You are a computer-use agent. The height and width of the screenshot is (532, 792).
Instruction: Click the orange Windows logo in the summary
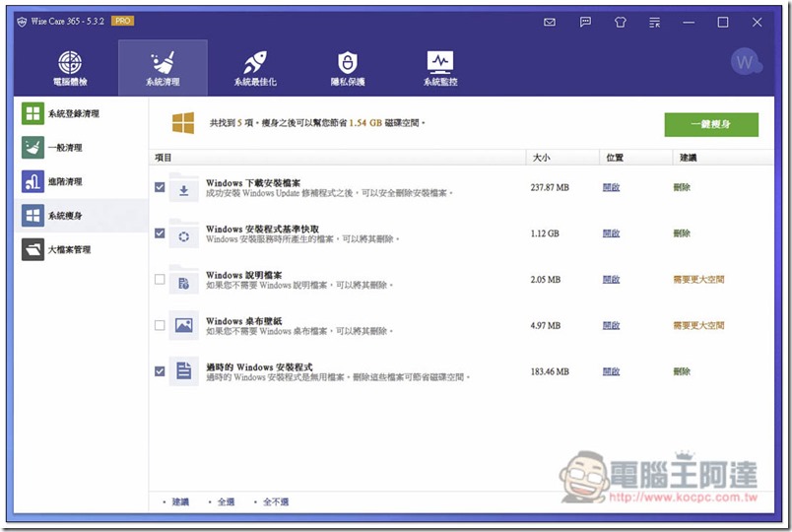point(183,123)
